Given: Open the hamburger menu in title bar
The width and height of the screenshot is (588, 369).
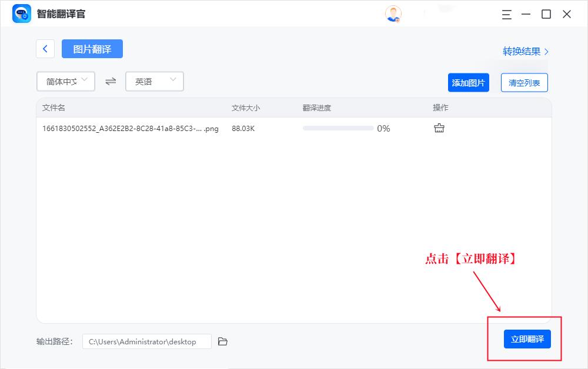Looking at the screenshot, I should click(x=506, y=15).
